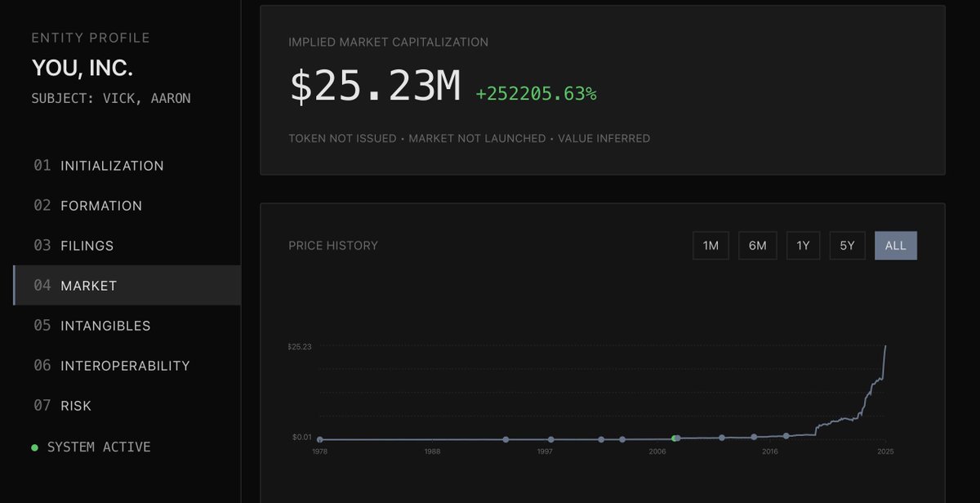This screenshot has height=503, width=980.
Task: Click the 'SYSTEM ACTIVE' status text
Action: 99,447
